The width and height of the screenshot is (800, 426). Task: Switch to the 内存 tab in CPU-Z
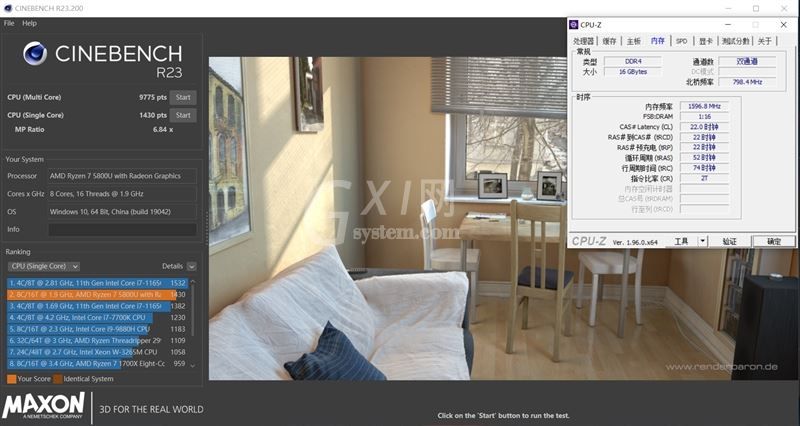click(x=658, y=41)
